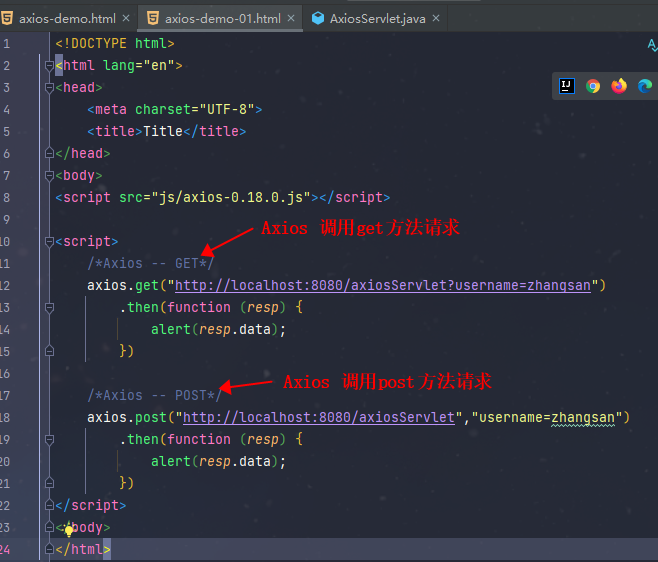Collapse the fold end marker on line 15
This screenshot has height=562, width=658.
(x=49, y=351)
